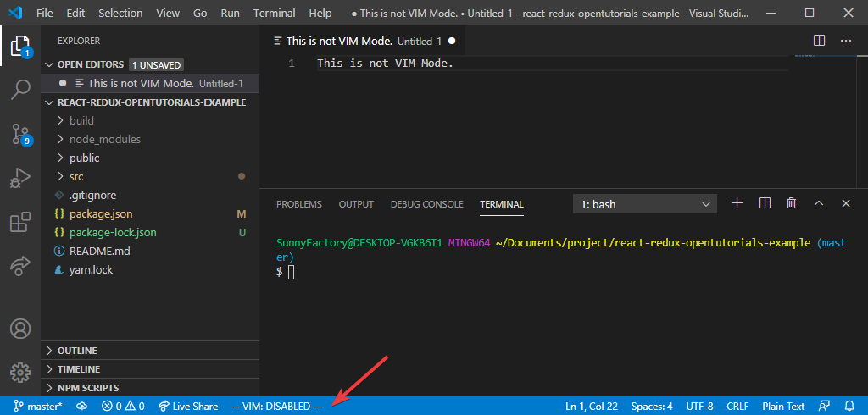Open yarn.lock file
This screenshot has height=415, width=868.
point(91,270)
